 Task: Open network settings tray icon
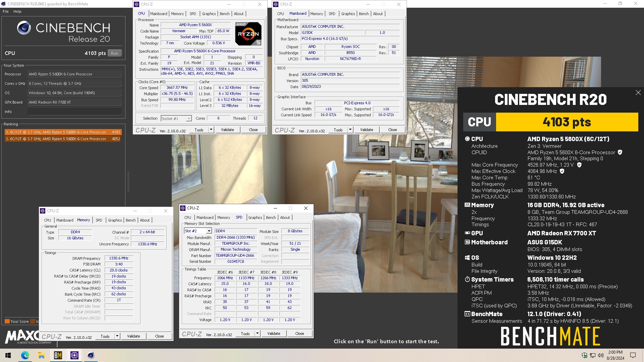[592, 355]
